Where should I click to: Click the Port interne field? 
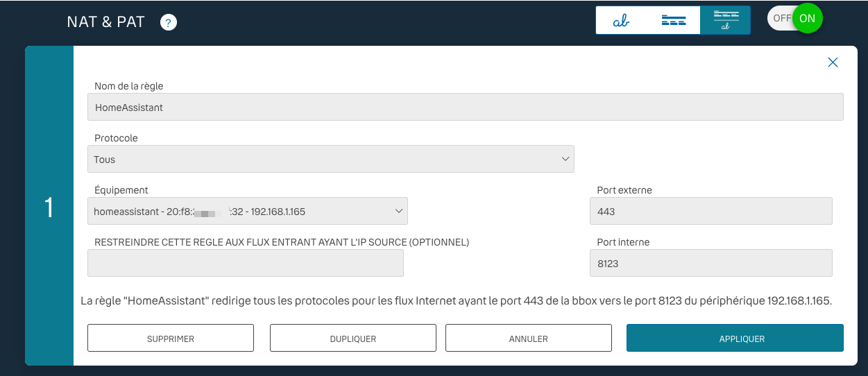pyautogui.click(x=710, y=264)
